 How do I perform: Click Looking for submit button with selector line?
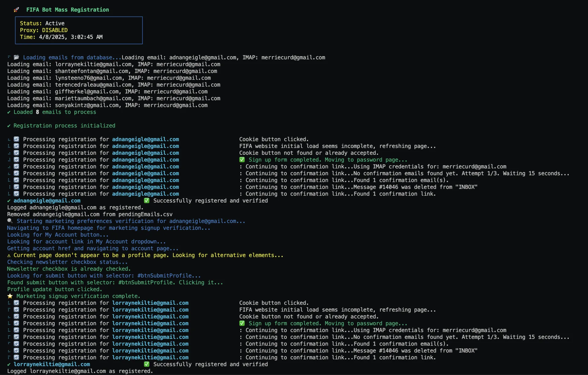click(x=104, y=276)
